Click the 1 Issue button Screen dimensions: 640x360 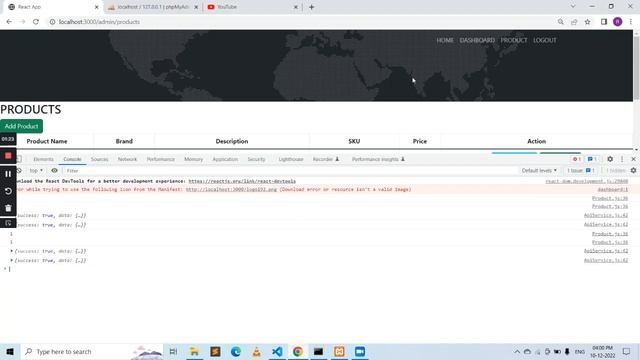point(581,171)
